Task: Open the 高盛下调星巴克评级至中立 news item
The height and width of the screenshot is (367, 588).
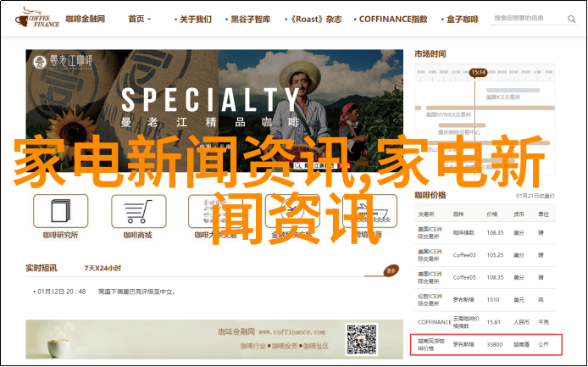Action: pyautogui.click(x=136, y=292)
